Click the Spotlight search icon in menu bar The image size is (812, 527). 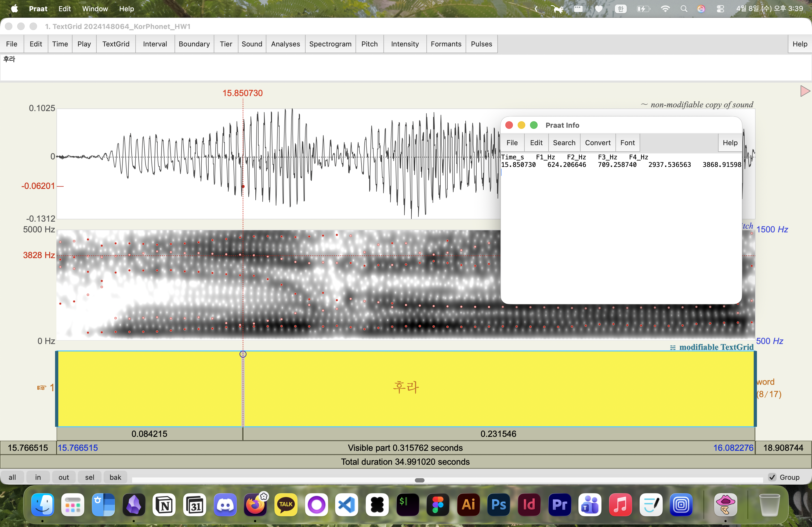[x=684, y=9]
